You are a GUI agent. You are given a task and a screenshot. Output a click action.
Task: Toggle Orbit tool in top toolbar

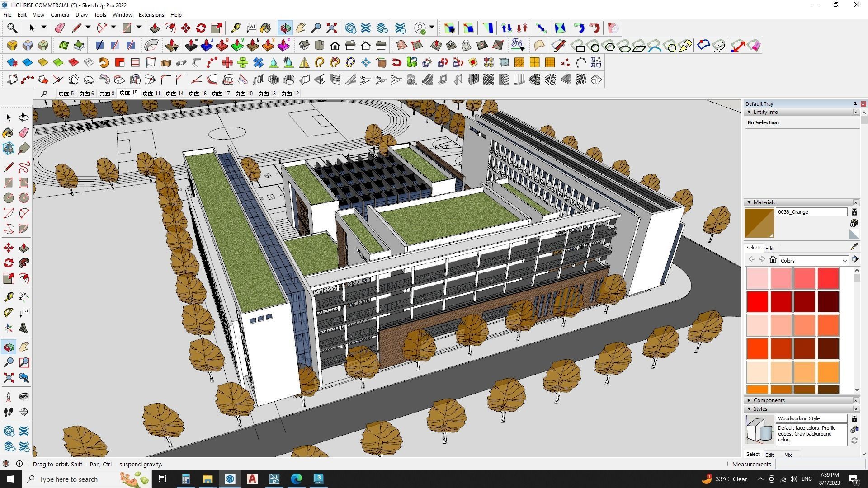(x=285, y=28)
